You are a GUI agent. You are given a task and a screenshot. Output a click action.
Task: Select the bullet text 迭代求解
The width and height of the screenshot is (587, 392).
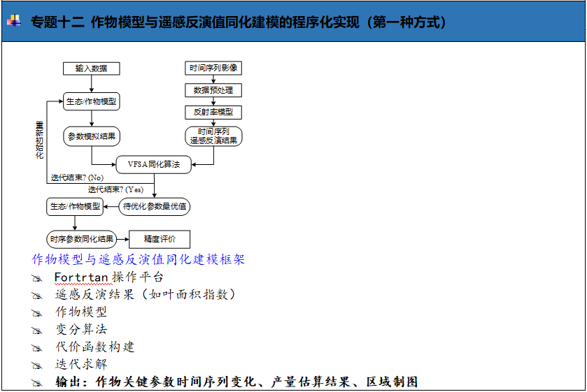click(81, 364)
